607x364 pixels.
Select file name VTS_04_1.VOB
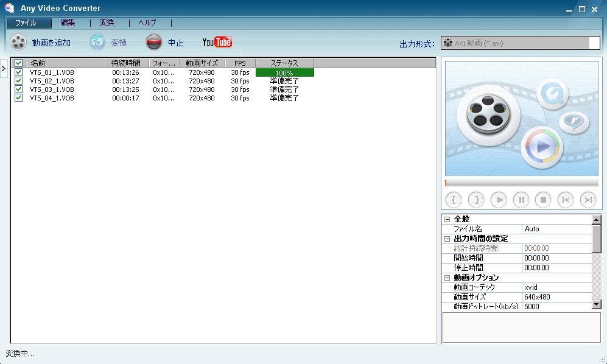(52, 98)
